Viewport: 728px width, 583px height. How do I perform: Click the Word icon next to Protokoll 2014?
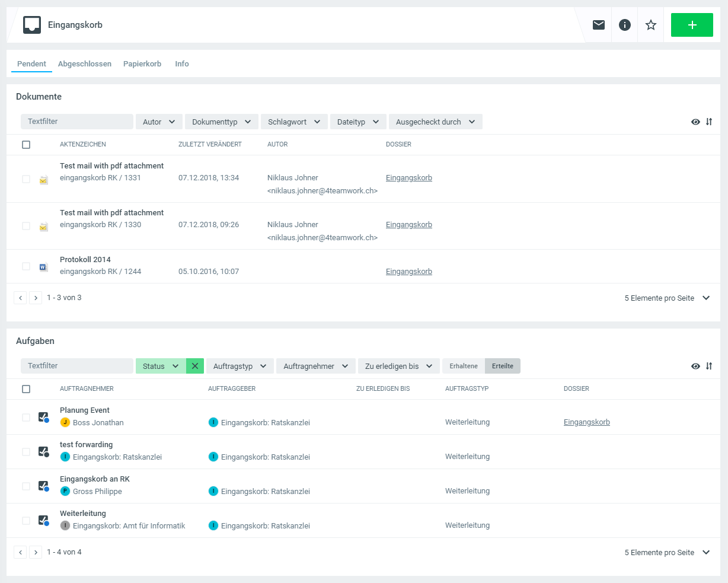point(43,267)
